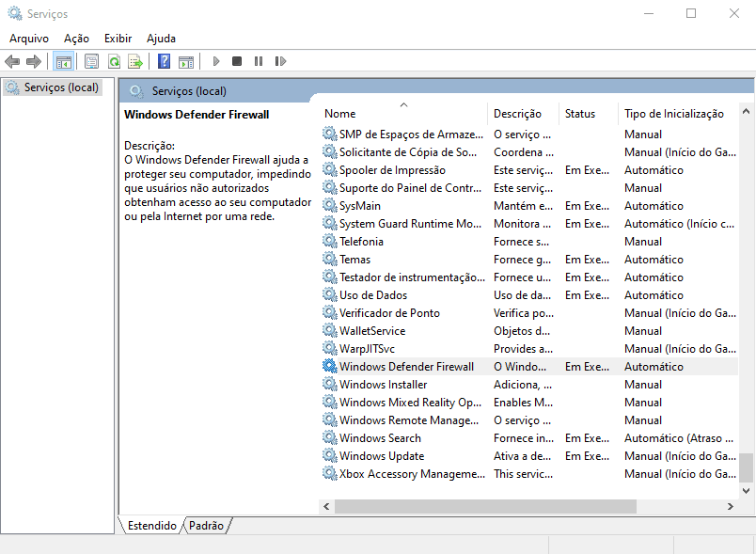
Task: Switch to the Padrão tab
Action: click(x=206, y=526)
